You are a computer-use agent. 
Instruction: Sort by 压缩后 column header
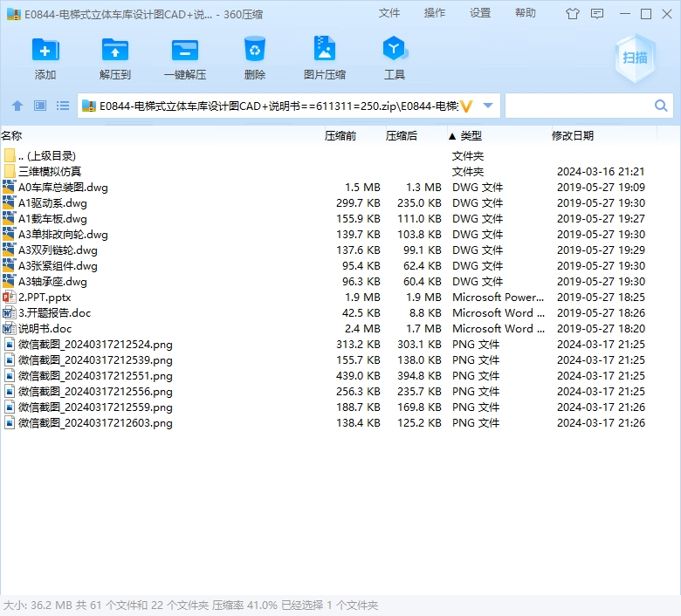click(x=402, y=136)
